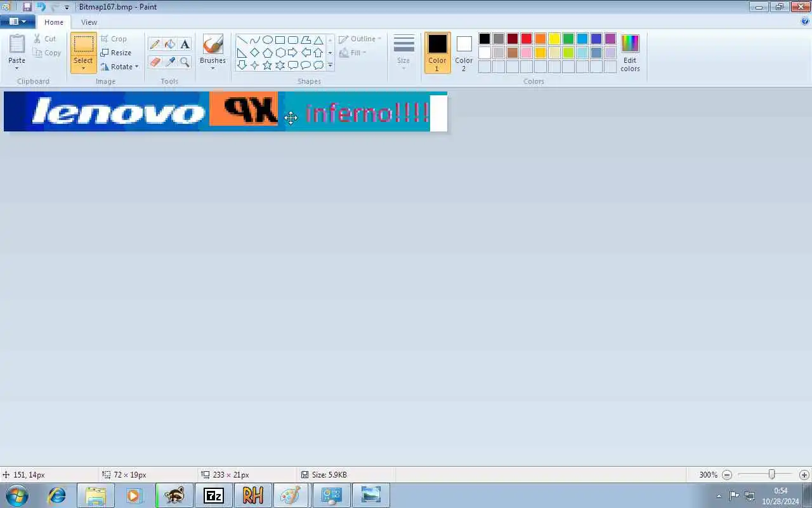Viewport: 812px width, 508px height.
Task: Select the Text tool
Action: click(185, 44)
